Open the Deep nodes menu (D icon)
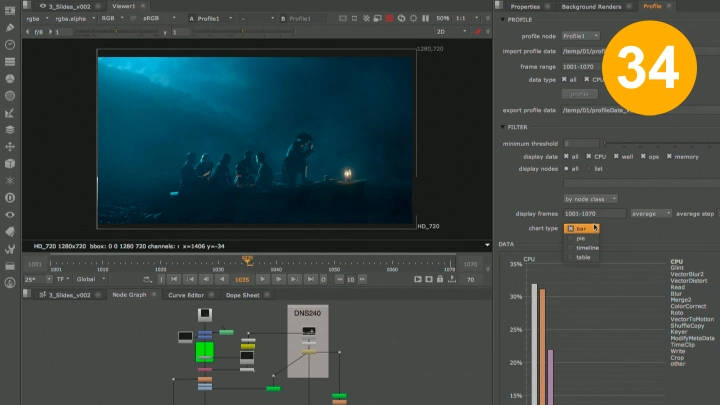This screenshot has height=405, width=720. pos(10,198)
